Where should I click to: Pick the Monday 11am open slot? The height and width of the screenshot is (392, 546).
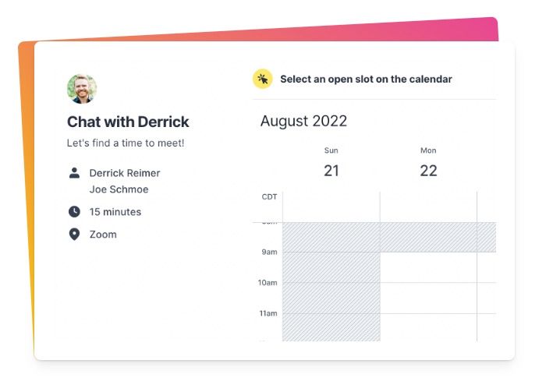coord(428,327)
